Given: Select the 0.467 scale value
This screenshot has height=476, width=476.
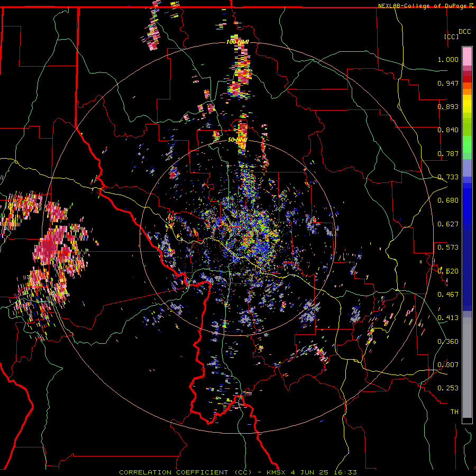Looking at the screenshot, I should click(448, 295).
